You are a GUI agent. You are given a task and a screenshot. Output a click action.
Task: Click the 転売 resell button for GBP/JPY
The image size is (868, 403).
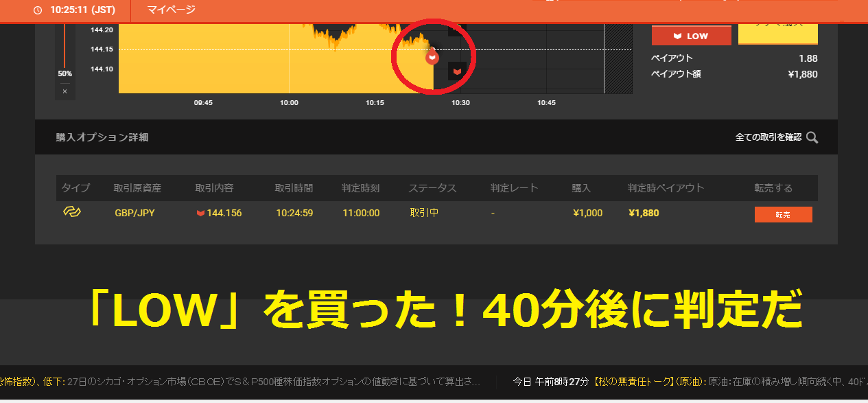[x=783, y=214]
